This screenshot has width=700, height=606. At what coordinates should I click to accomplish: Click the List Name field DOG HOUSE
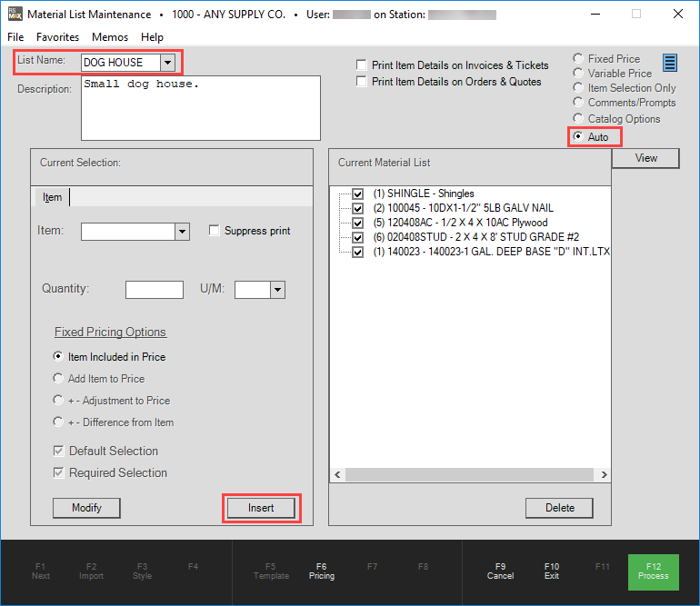(x=121, y=63)
